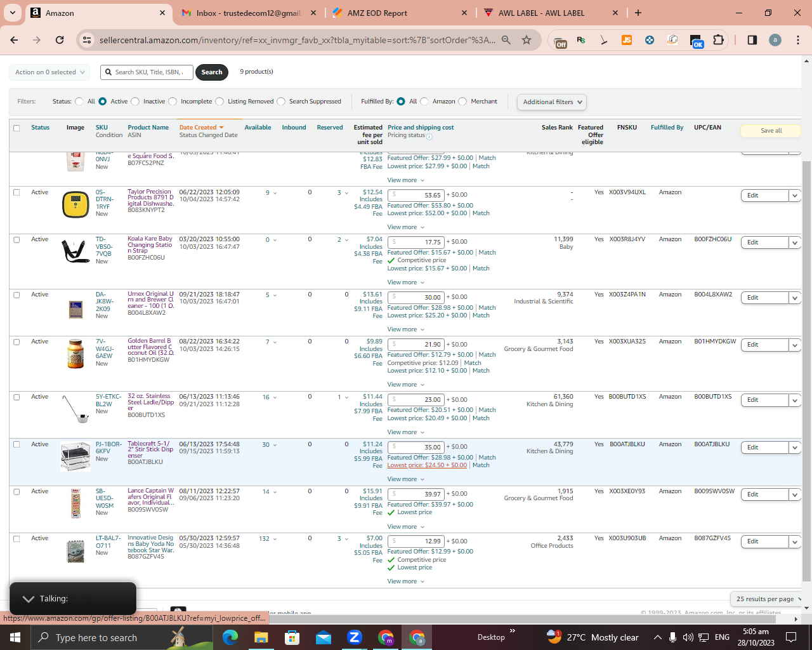
Task: Show hidden system tray icons
Action: (x=658, y=637)
